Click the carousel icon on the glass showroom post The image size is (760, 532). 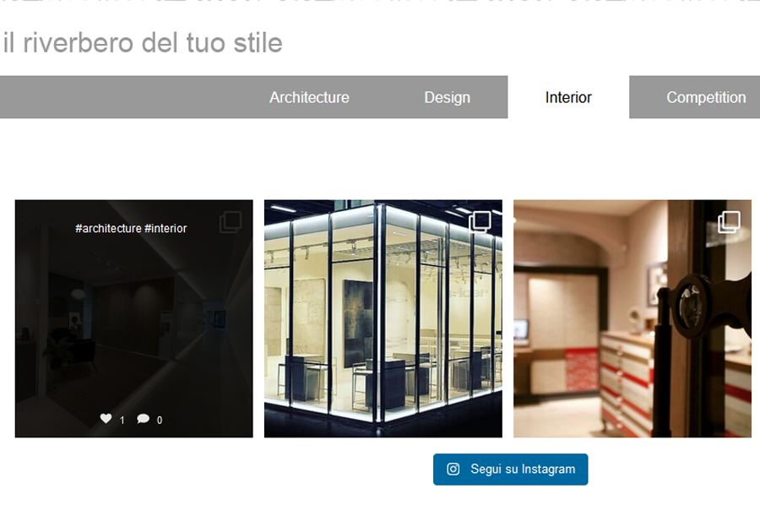click(480, 222)
